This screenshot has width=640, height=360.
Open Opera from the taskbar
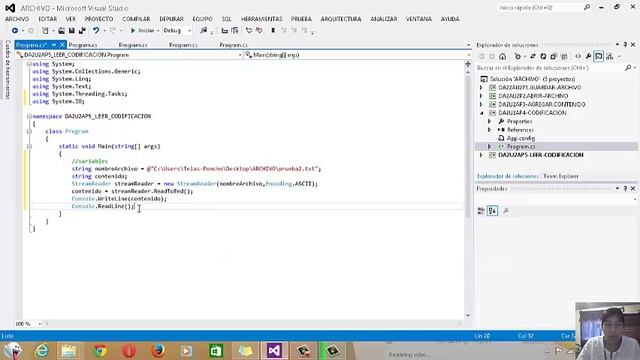(129, 351)
